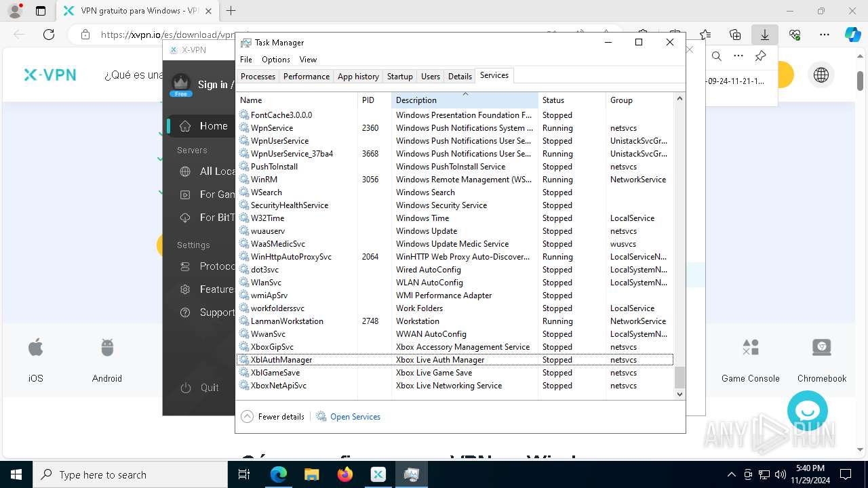Sort services by Status column header

click(x=572, y=100)
